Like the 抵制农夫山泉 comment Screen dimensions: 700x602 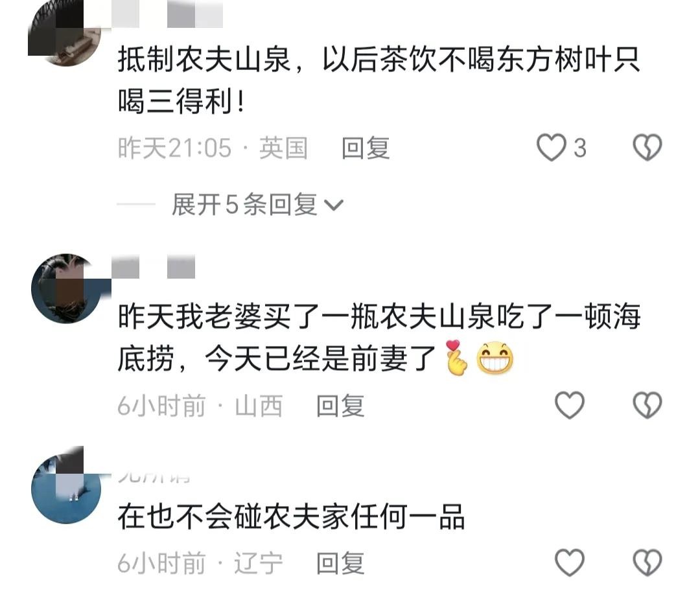coord(552,148)
